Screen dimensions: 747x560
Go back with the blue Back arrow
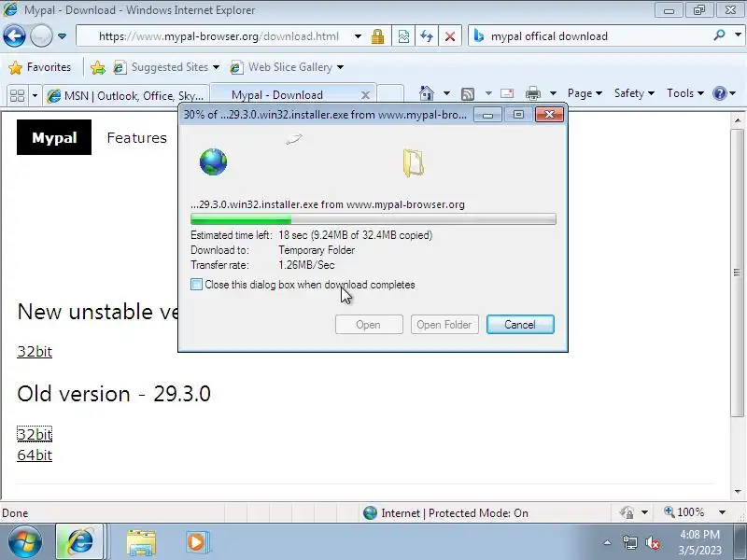click(14, 35)
